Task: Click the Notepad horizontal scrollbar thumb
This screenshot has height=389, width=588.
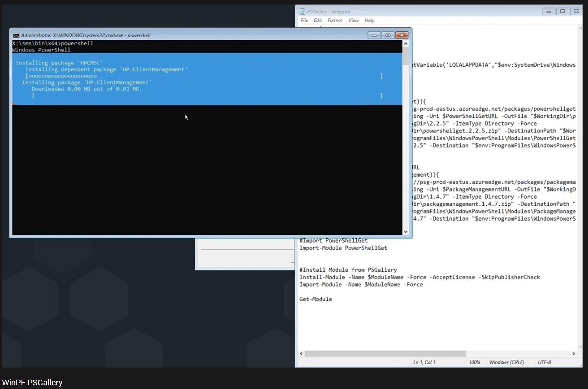Action: [385, 354]
